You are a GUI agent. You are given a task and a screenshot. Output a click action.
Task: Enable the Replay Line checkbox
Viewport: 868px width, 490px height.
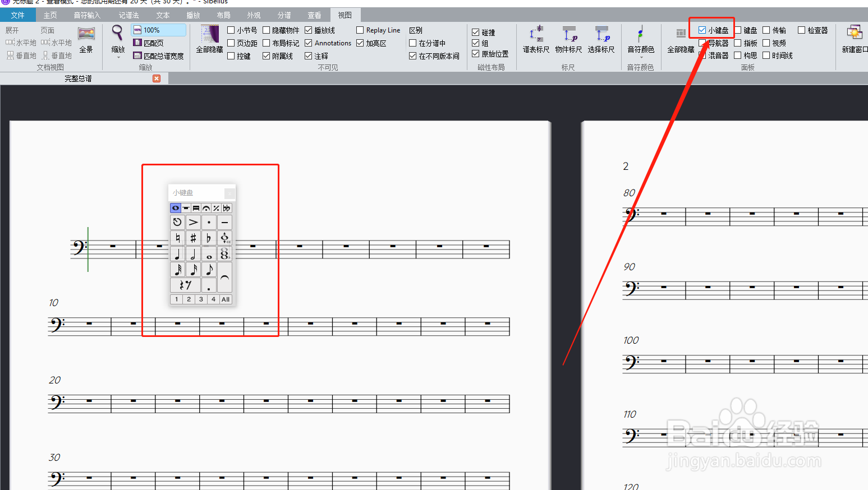(x=360, y=30)
